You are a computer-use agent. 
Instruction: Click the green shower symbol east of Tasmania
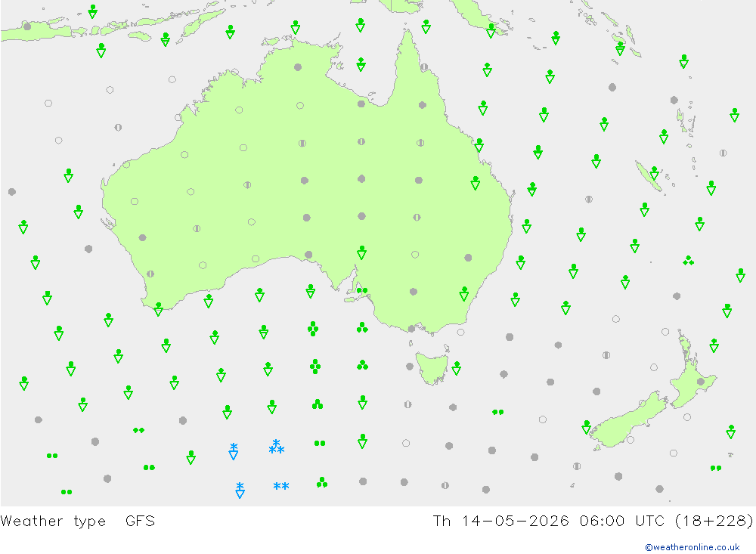456,368
